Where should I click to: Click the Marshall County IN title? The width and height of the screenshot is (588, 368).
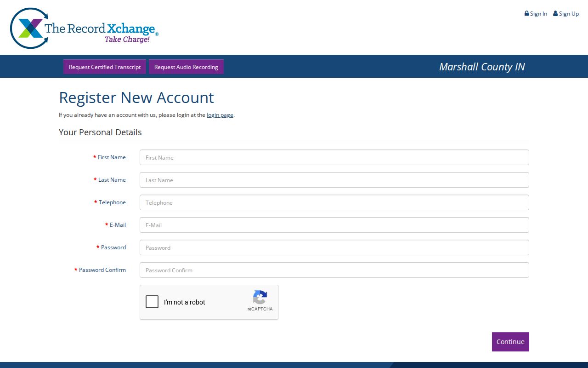(x=482, y=67)
